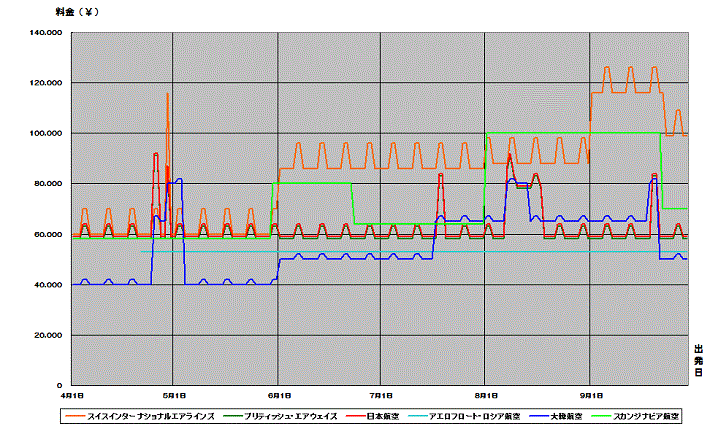This screenshot has height=434, width=710.
Task: Click the 100,000 y-axis value label
Action: click(x=47, y=133)
